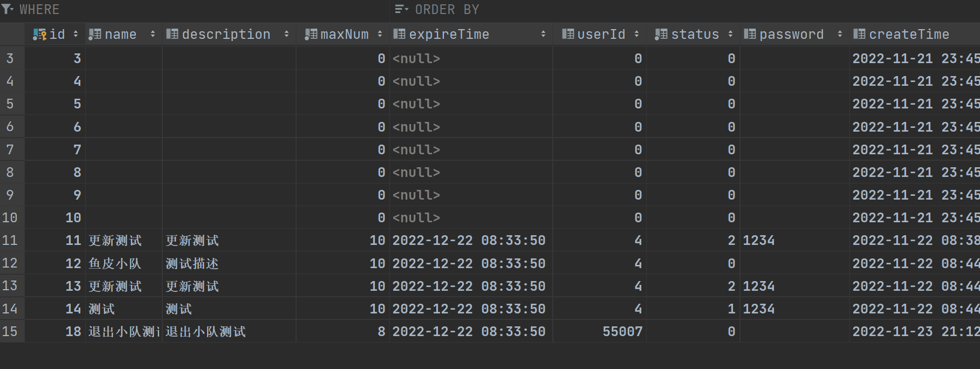Select row number 3 in the gutter
Image resolution: width=980 pixels, height=369 pixels.
click(x=10, y=59)
